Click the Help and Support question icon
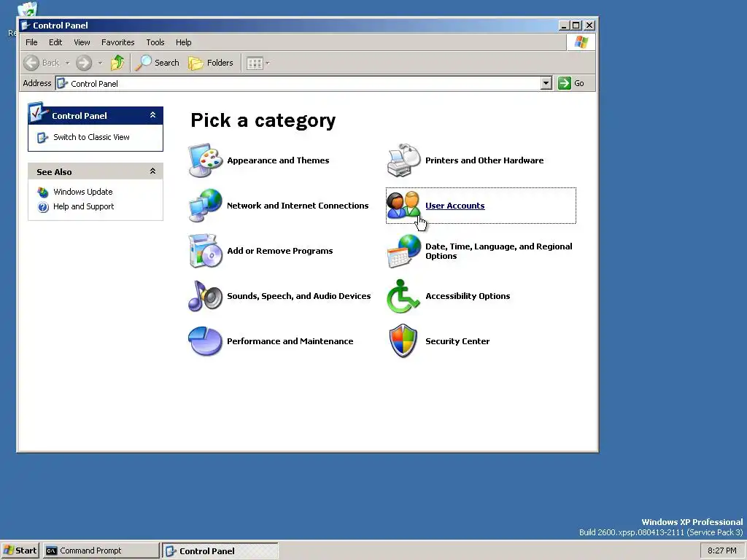 click(43, 206)
